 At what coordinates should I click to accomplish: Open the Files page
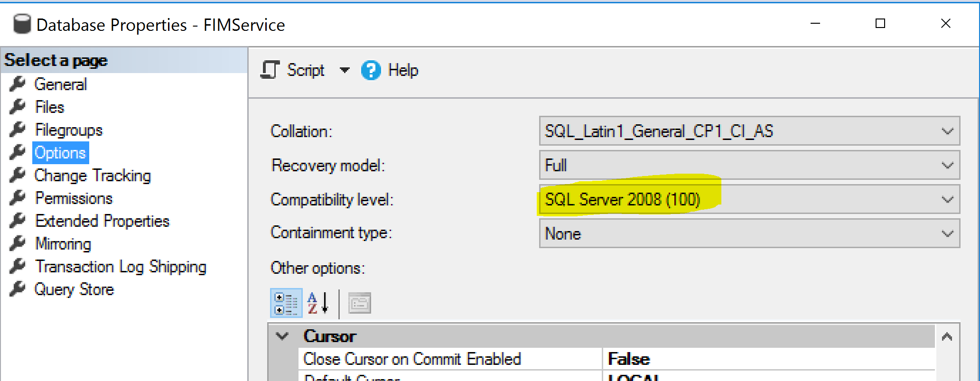[49, 107]
